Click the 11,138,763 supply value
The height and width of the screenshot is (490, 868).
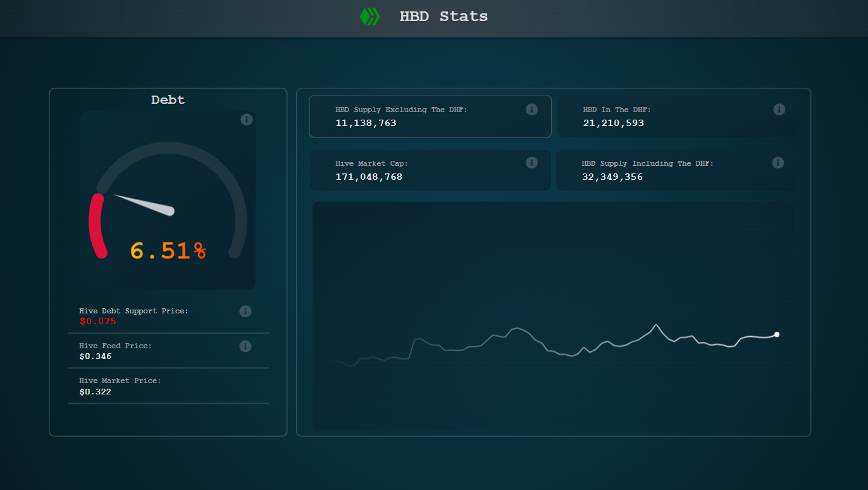[x=366, y=123]
